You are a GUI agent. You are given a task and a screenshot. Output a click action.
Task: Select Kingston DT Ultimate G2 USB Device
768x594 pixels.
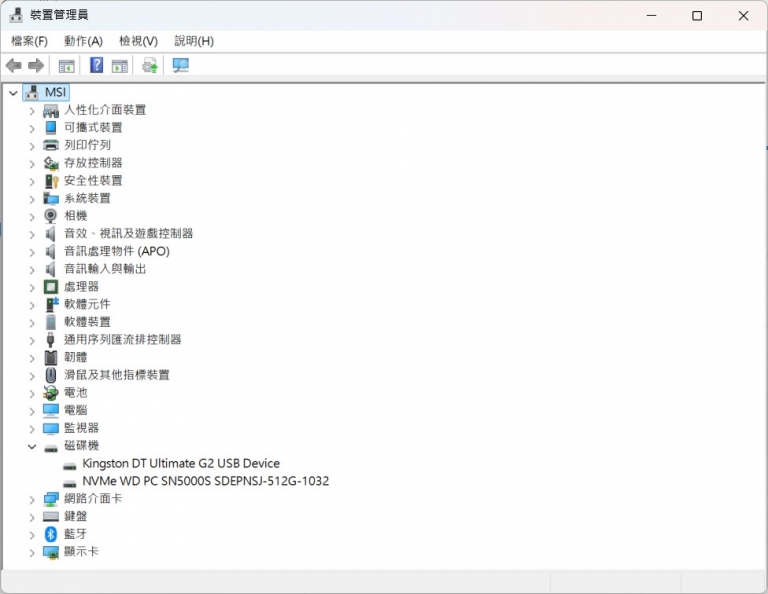[181, 463]
